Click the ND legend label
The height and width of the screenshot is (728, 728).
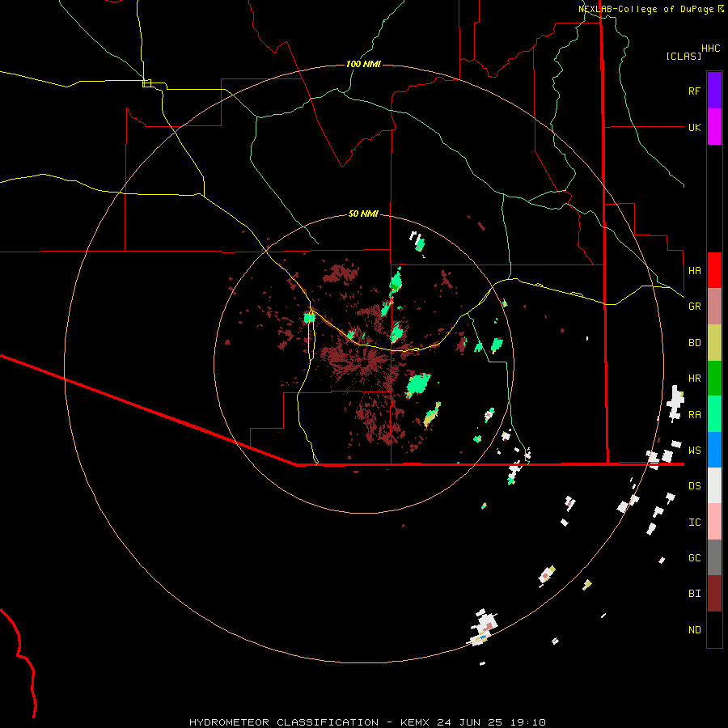pyautogui.click(x=694, y=630)
